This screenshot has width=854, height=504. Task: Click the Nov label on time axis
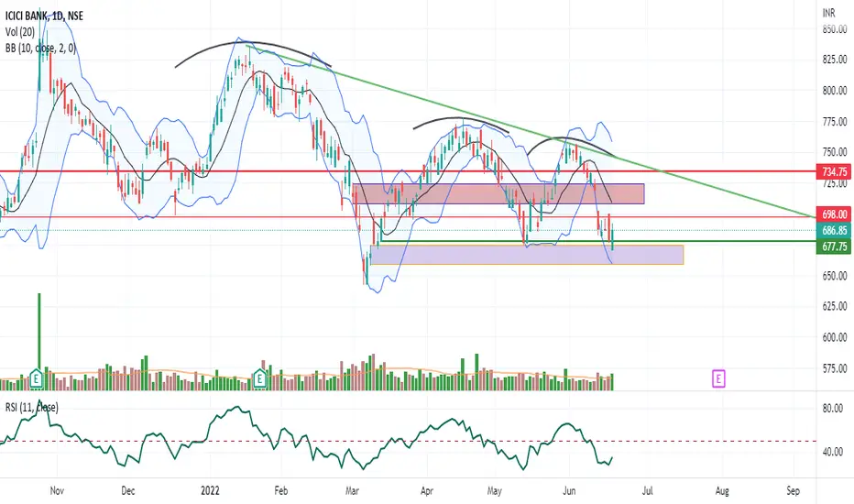click(57, 491)
